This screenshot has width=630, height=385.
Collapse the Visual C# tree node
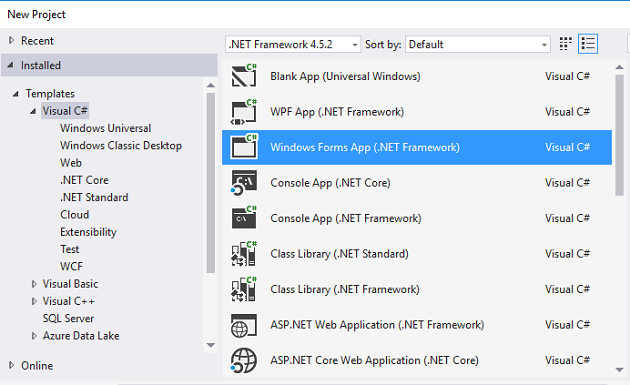pos(33,111)
